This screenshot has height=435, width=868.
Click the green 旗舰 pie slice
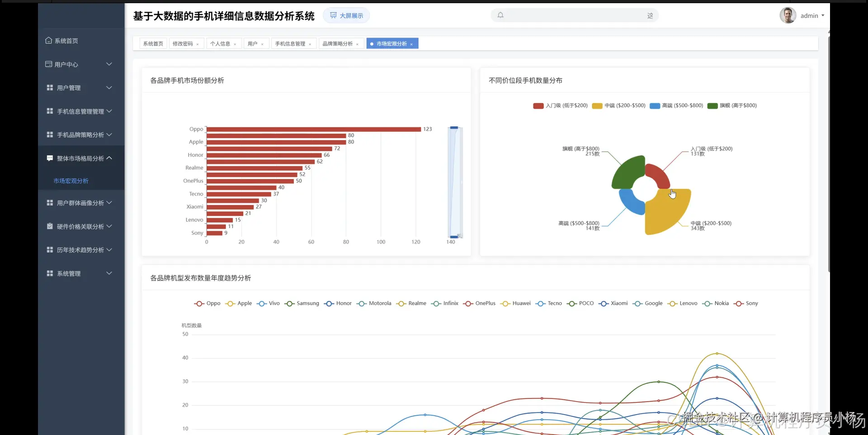(x=628, y=172)
